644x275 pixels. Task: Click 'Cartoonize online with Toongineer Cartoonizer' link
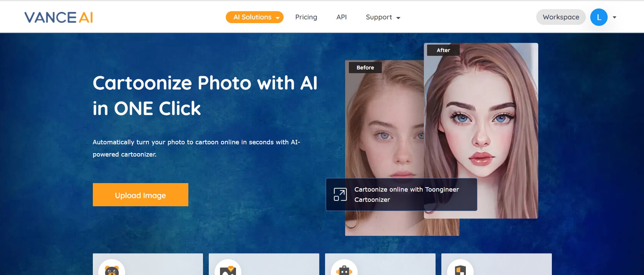pyautogui.click(x=406, y=194)
